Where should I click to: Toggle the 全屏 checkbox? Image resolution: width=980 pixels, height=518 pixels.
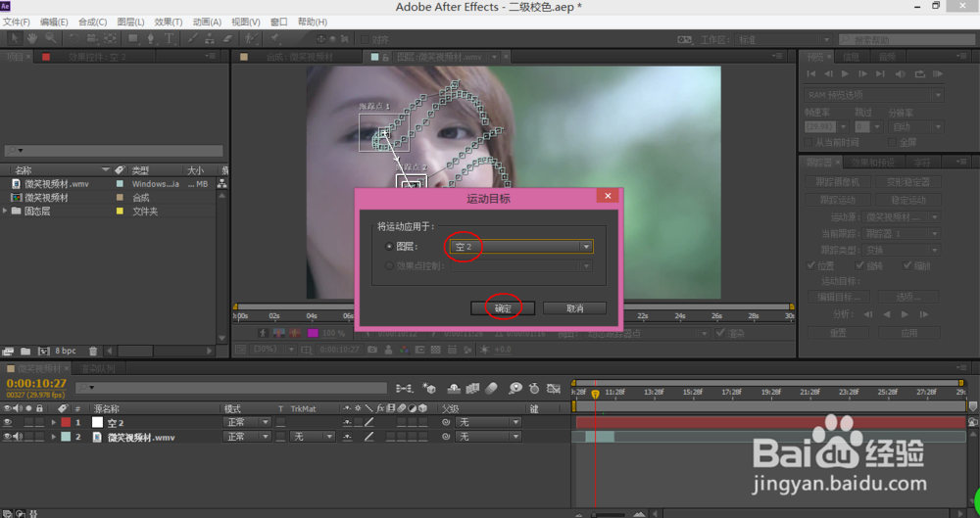892,142
